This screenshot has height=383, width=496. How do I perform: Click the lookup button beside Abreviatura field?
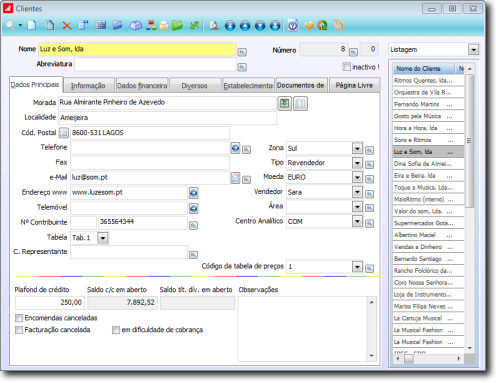(x=242, y=67)
